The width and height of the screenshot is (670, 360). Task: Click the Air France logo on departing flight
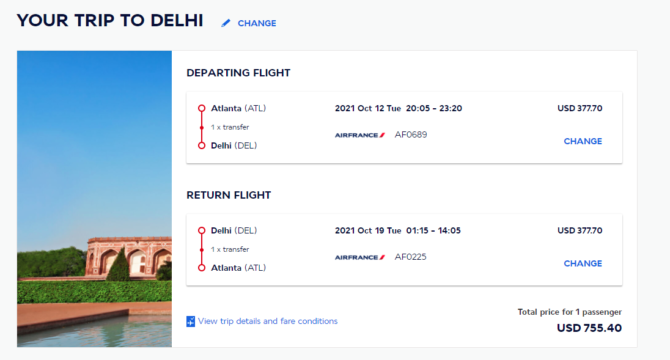tap(360, 135)
